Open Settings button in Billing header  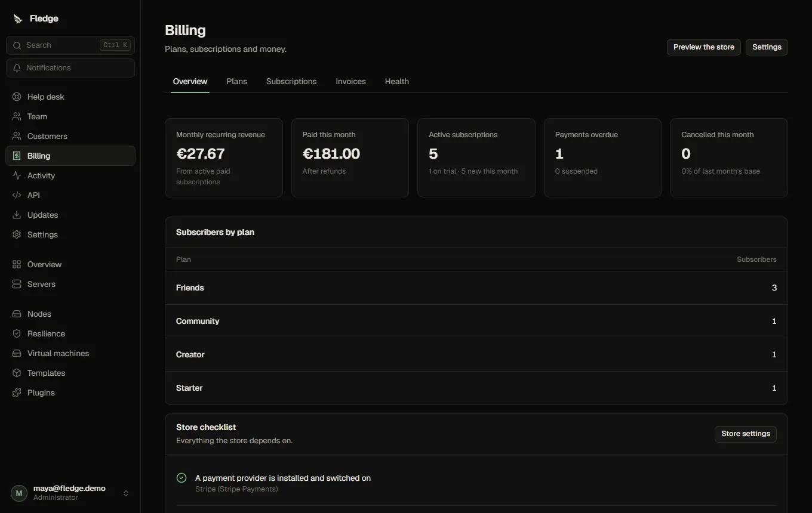point(767,47)
